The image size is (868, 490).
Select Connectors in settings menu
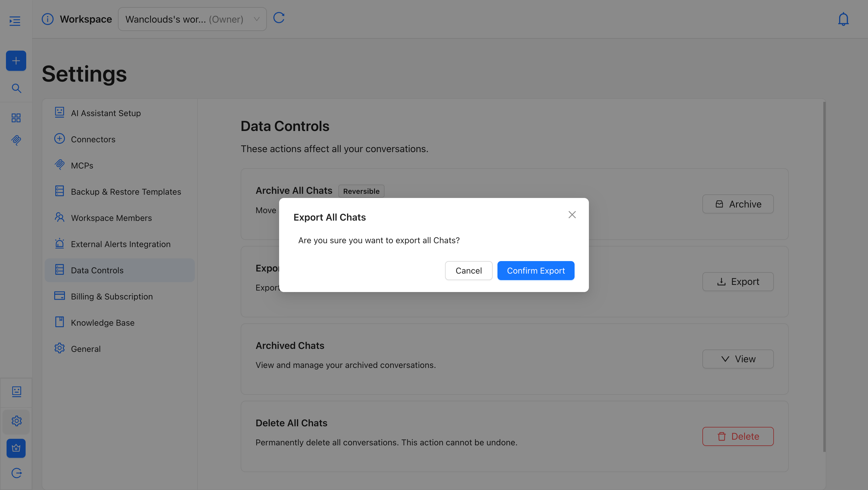click(x=93, y=139)
